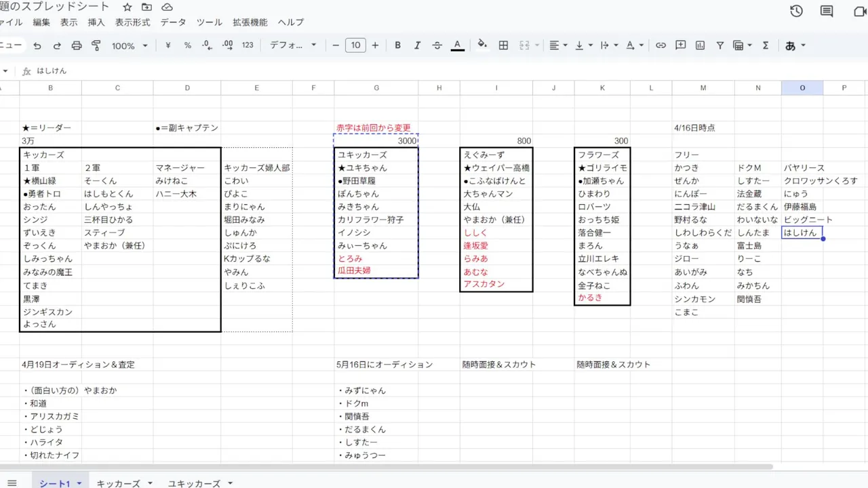Open キッカーズ tab options arrow
The height and width of the screenshot is (488, 868).
click(x=150, y=483)
